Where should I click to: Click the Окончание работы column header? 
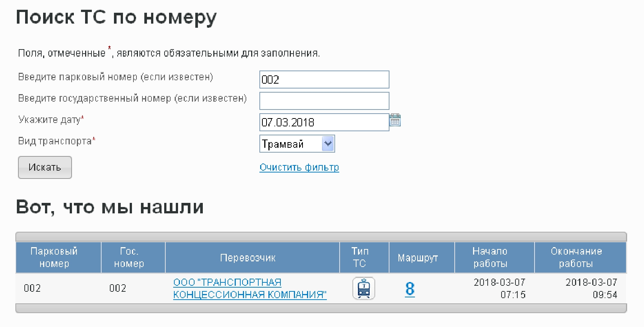[576, 257]
